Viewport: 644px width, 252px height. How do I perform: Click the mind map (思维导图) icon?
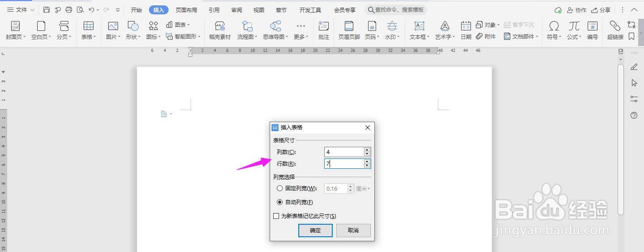coord(275,26)
